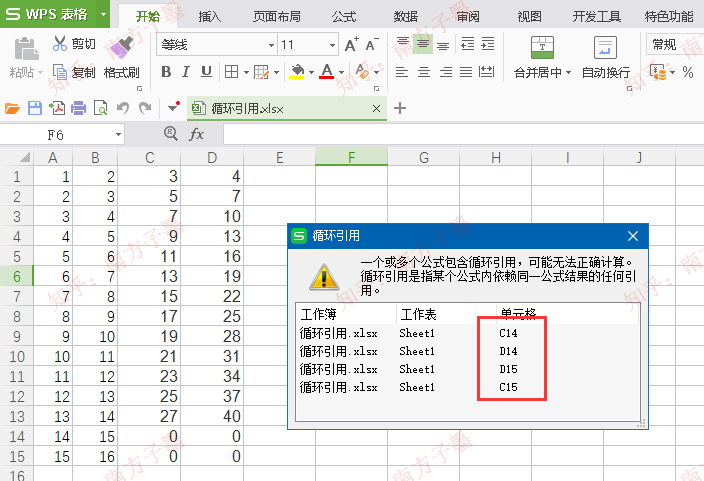Open font color dropdown arrow
The height and width of the screenshot is (481, 704).
341,72
